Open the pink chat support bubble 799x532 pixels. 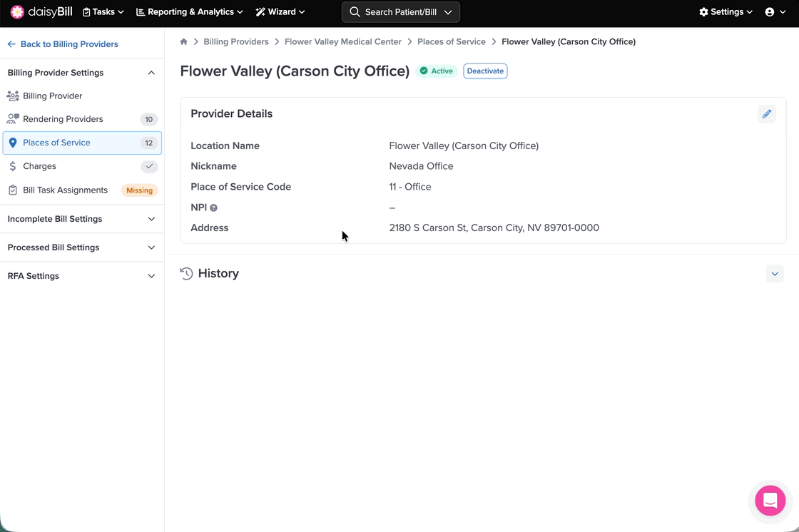(x=770, y=501)
